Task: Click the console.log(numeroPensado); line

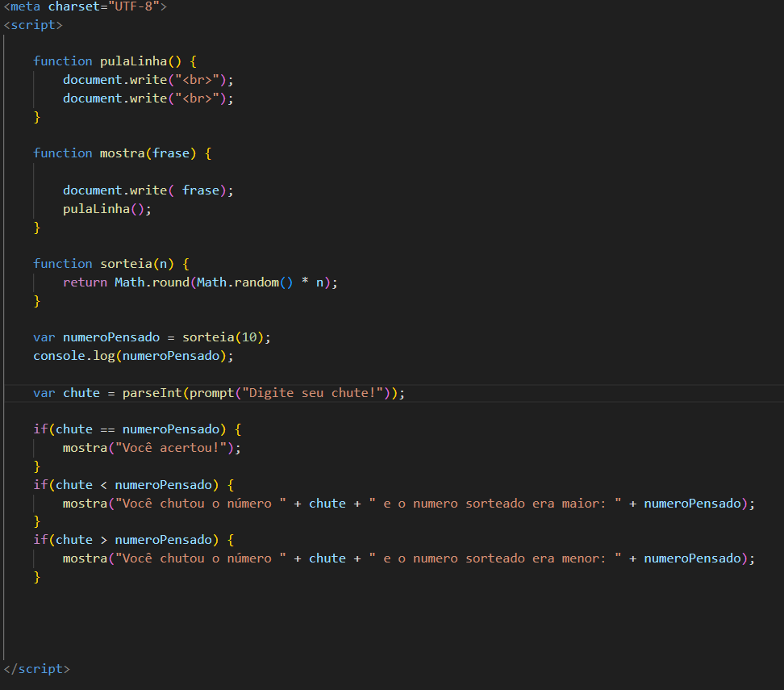Action: pyautogui.click(x=134, y=356)
